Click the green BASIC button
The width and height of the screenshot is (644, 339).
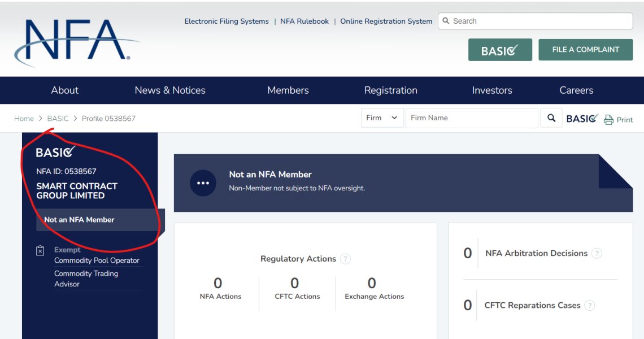pyautogui.click(x=500, y=50)
